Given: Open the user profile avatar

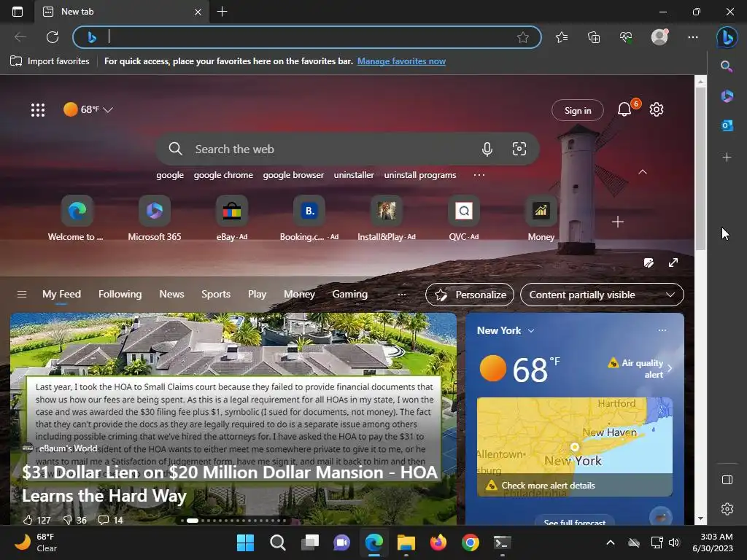Looking at the screenshot, I should click(x=659, y=37).
